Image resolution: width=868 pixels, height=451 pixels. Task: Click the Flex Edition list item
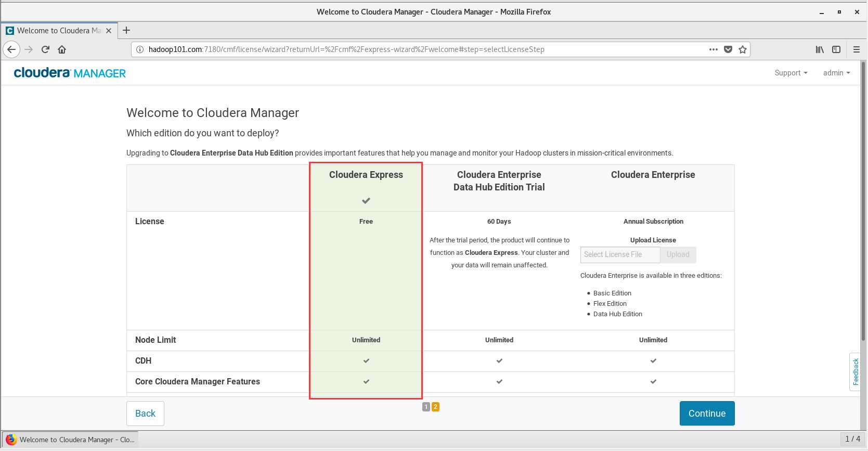[610, 304]
